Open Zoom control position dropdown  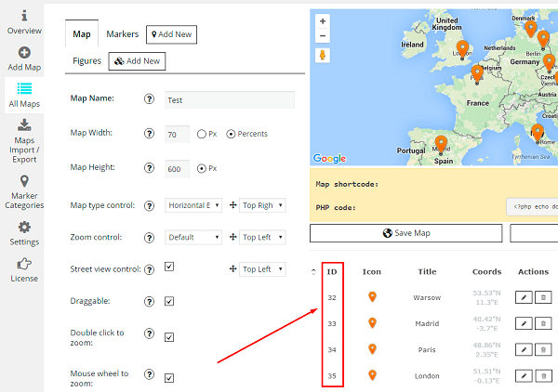click(x=262, y=238)
